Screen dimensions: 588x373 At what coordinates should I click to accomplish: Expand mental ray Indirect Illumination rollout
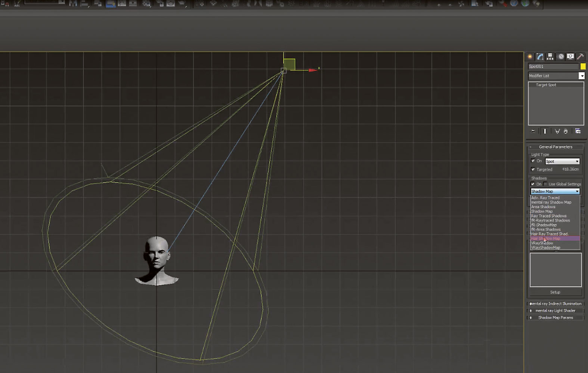tap(555, 304)
